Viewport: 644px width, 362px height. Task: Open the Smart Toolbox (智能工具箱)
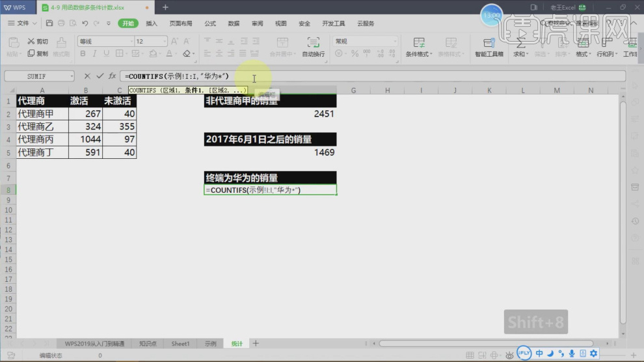point(489,46)
